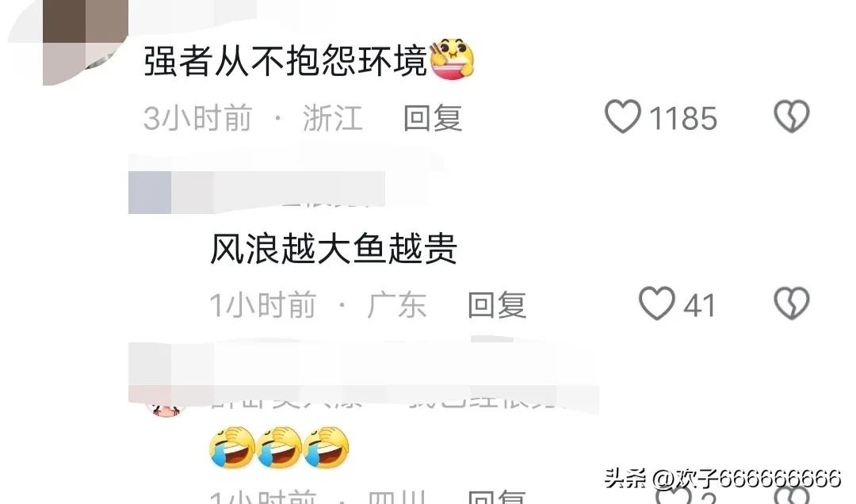The width and height of the screenshot is (856, 504).
Task: Select the reply text 风浪越大鱼越贵
Action: [x=334, y=249]
